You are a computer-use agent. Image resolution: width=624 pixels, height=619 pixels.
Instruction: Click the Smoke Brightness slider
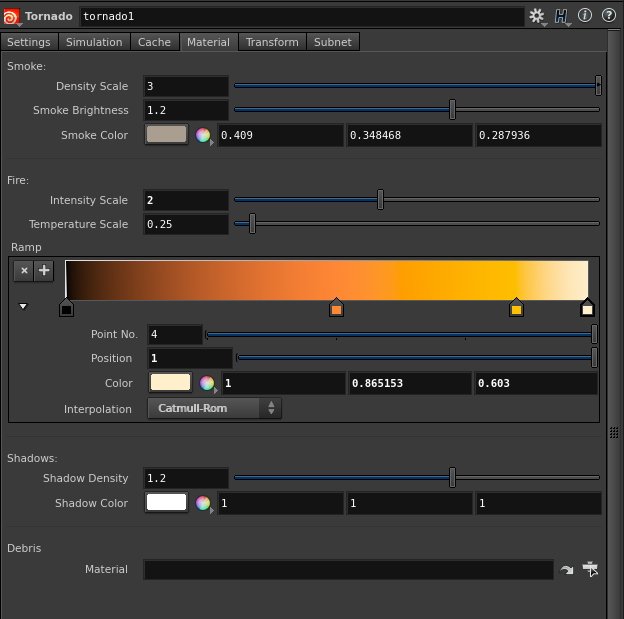pos(417,109)
